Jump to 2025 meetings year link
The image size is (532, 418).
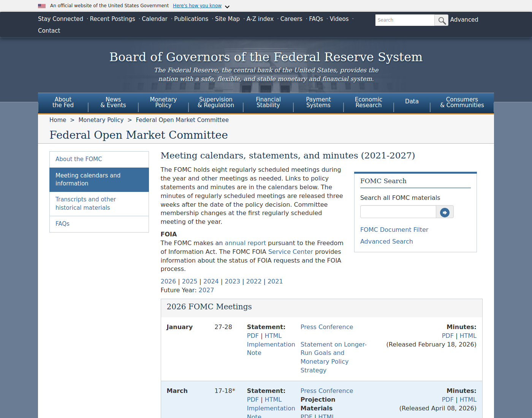click(190, 282)
